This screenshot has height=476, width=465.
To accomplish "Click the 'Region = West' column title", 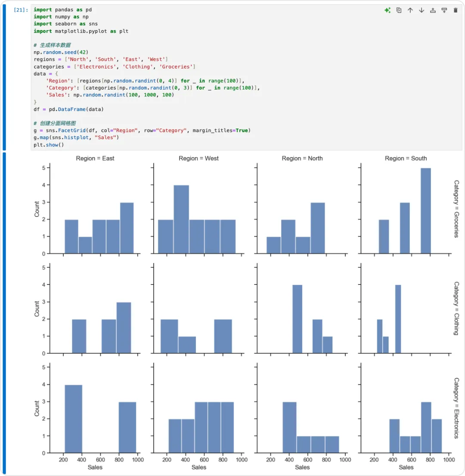I will pos(198,158).
